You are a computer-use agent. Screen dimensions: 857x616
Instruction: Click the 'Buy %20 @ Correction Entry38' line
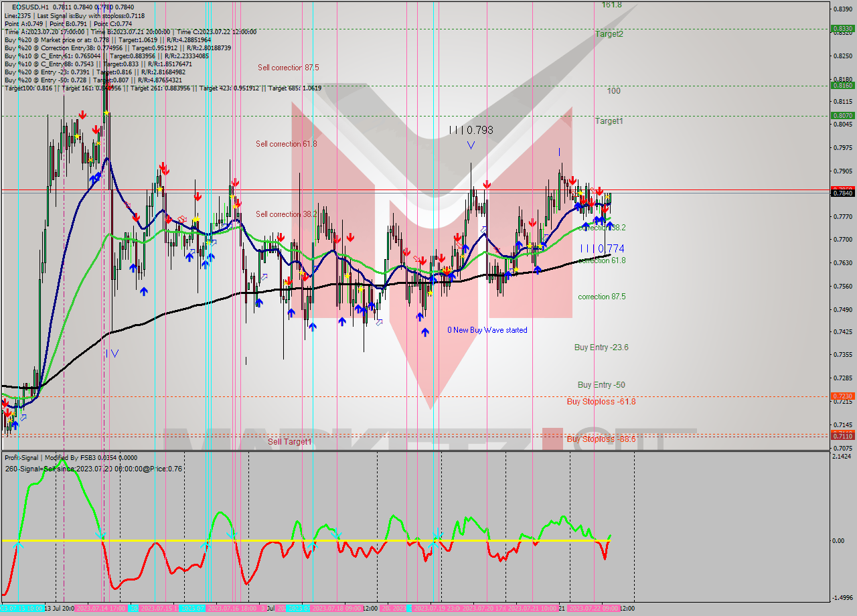coord(118,48)
